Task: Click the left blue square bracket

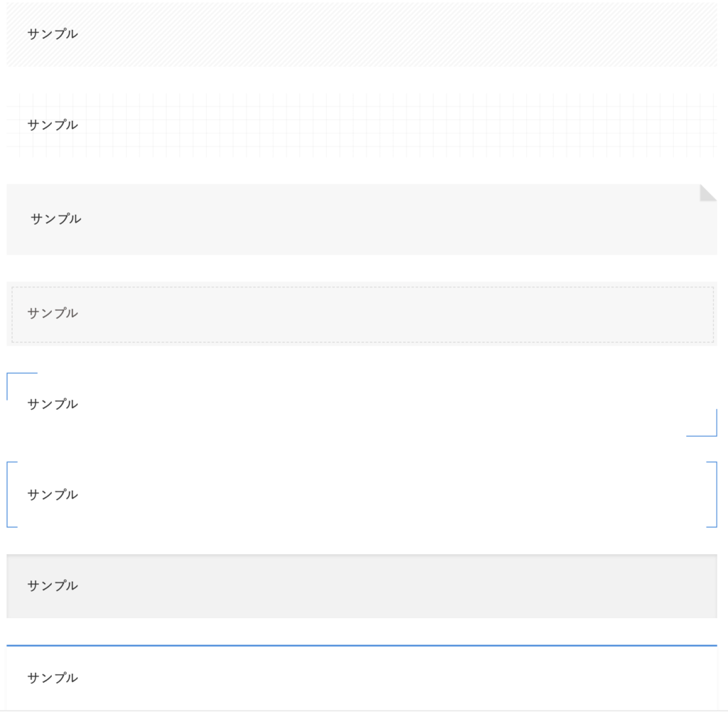Action: (12, 494)
